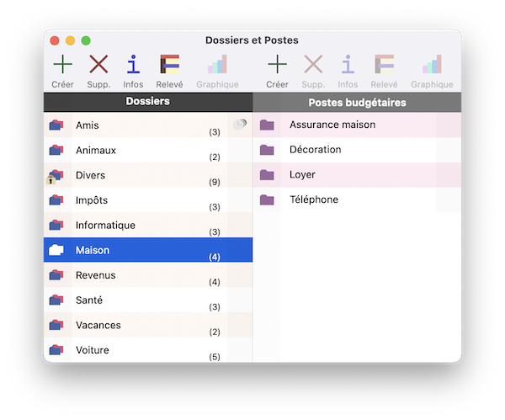Click the Dossiers column header
This screenshot has width=505, height=420.
pyautogui.click(x=148, y=102)
